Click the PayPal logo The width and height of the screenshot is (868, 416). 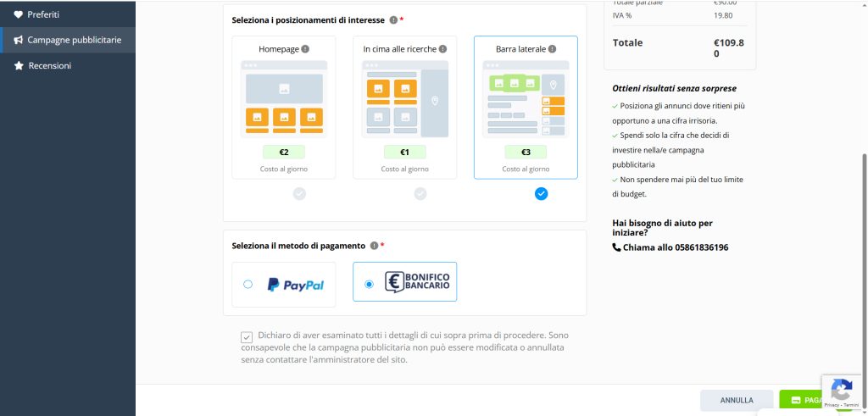tap(295, 285)
